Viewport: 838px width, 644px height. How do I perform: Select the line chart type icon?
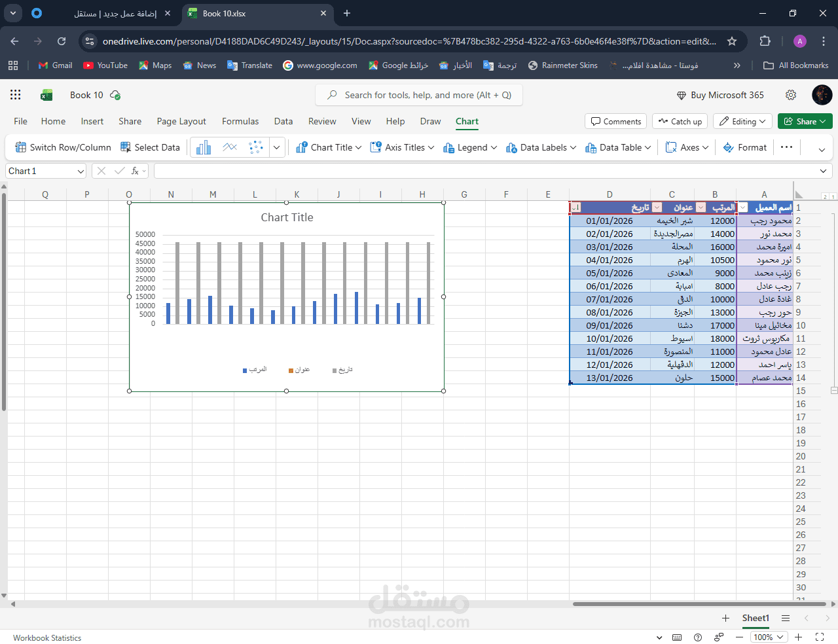[230, 147]
